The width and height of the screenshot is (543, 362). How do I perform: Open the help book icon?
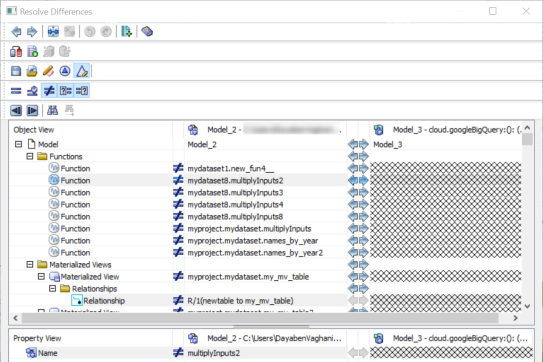click(x=147, y=32)
